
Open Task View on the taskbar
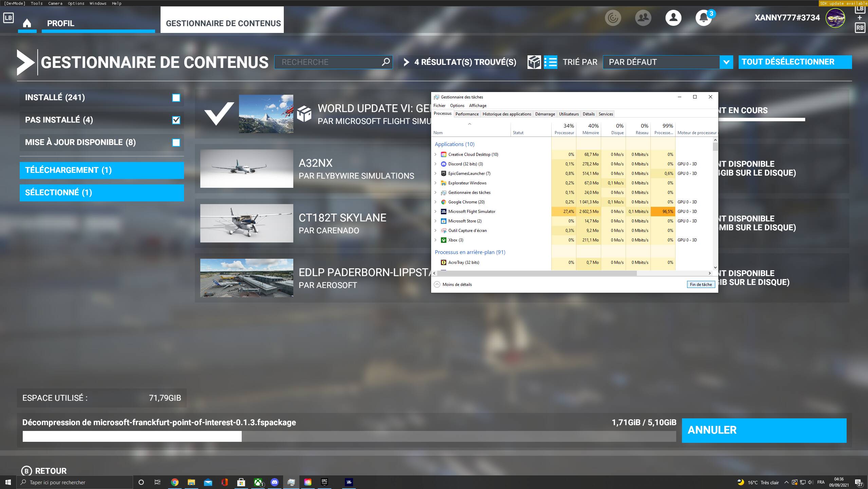[158, 482]
